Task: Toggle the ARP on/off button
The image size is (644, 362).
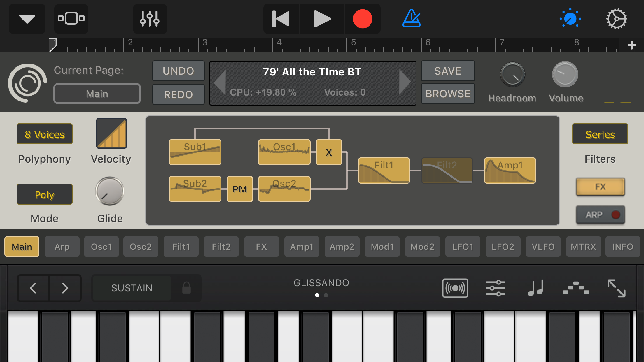Action: click(x=600, y=215)
